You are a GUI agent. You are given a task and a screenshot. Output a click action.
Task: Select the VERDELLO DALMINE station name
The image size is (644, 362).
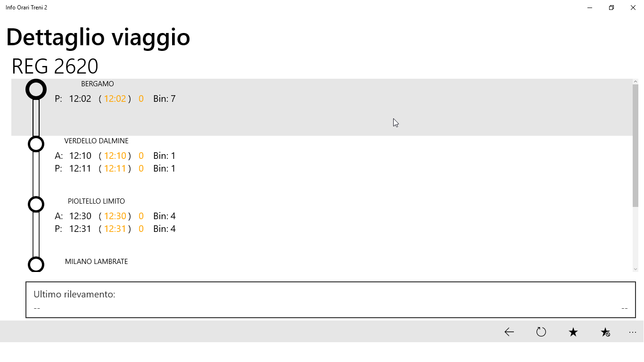tap(96, 141)
